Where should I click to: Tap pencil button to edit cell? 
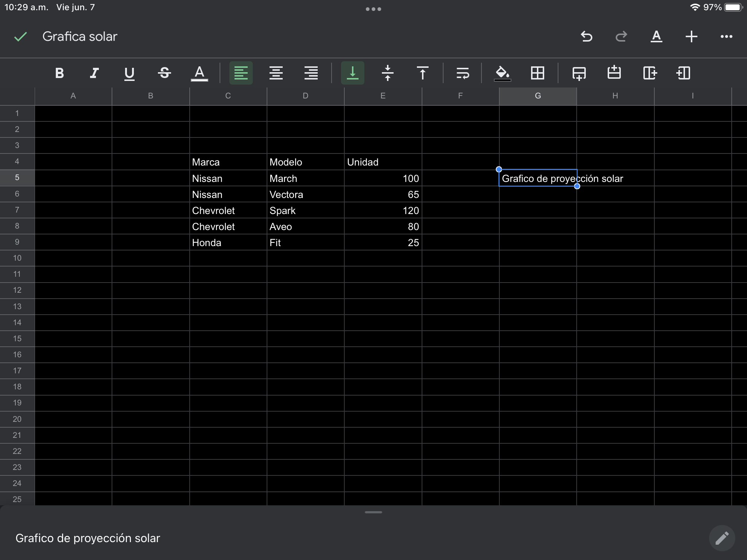tap(722, 538)
